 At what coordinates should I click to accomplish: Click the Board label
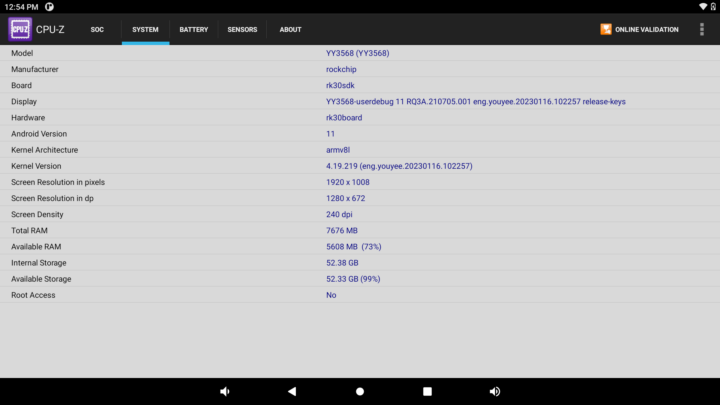click(22, 85)
